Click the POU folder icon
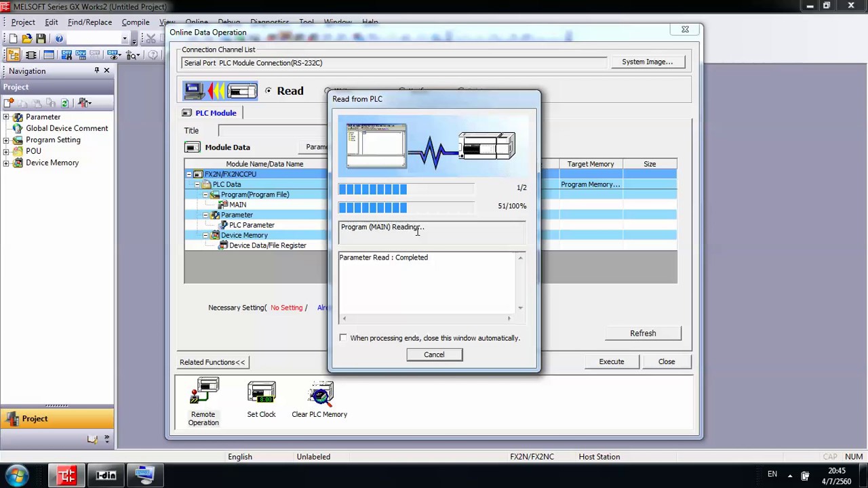This screenshot has height=488, width=868. [x=18, y=152]
